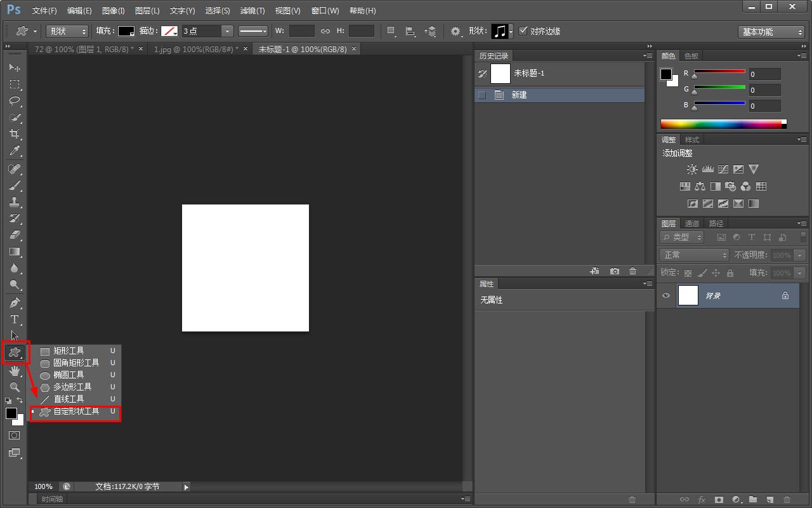Select the Lasso tool

click(x=15, y=101)
